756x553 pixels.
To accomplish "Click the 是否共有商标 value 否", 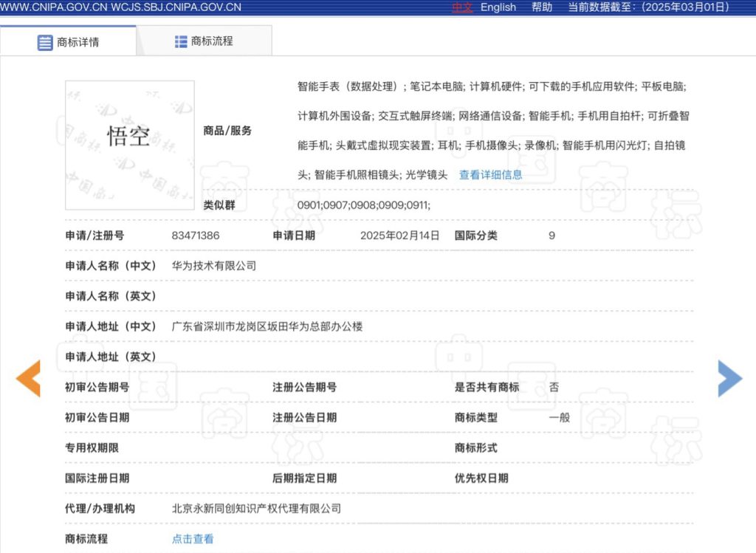I will click(554, 387).
